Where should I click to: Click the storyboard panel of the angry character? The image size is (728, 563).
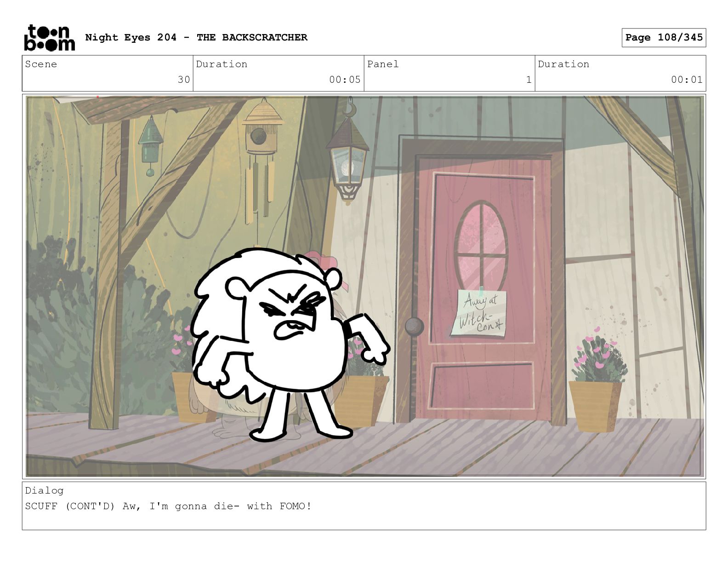364,286
